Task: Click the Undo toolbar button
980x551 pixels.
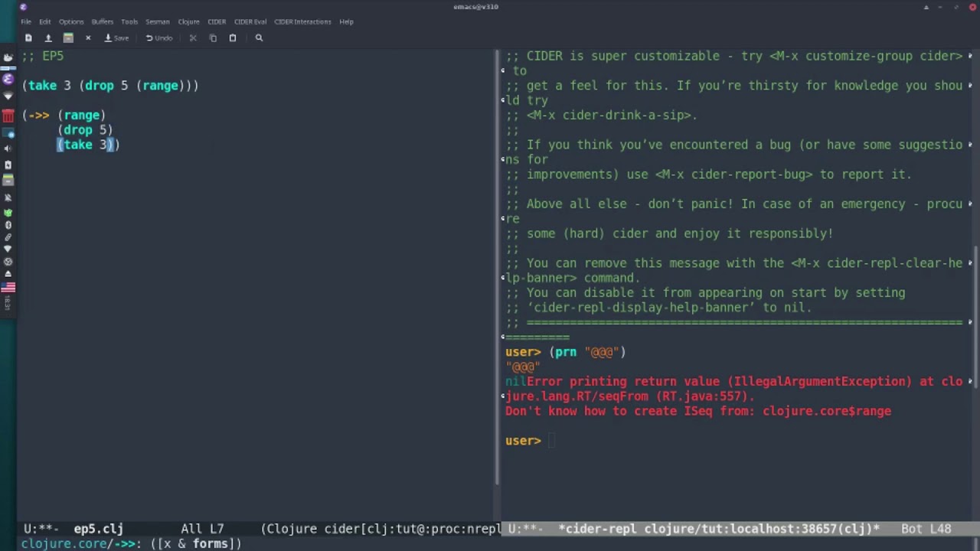Action: coord(159,37)
